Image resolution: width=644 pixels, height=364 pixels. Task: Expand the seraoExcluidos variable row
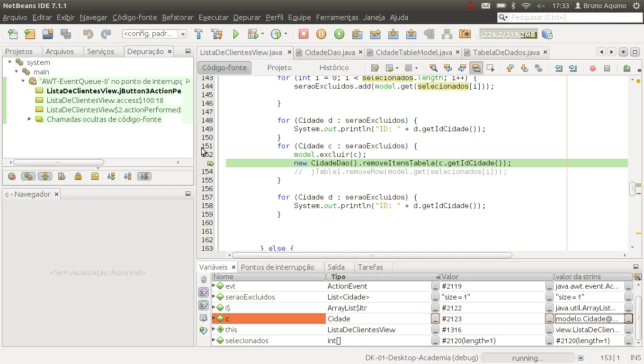pos(214,297)
